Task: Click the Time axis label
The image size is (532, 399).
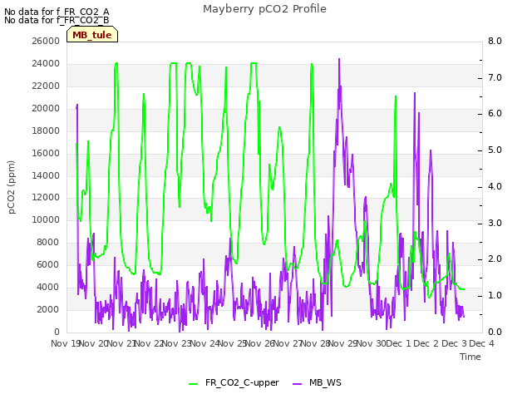Action: point(470,357)
